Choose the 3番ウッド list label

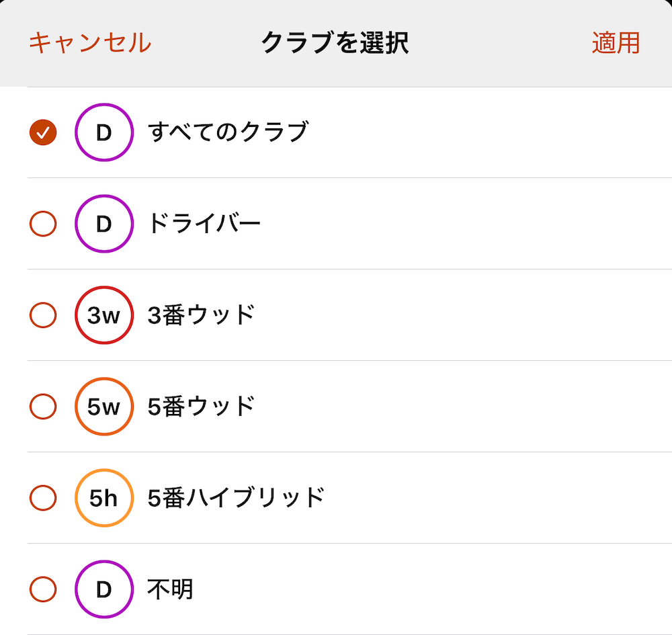point(201,315)
